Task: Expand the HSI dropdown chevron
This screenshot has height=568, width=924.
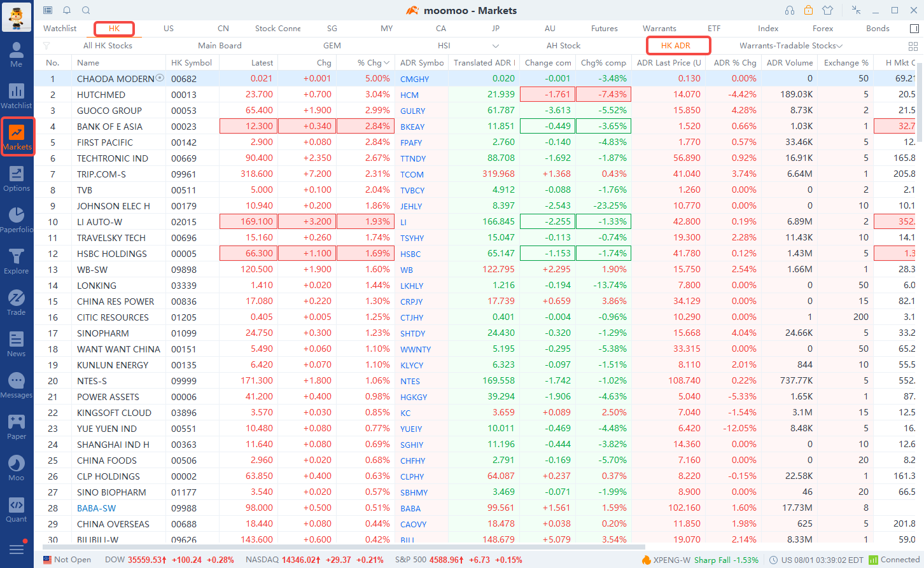Action: [x=495, y=46]
